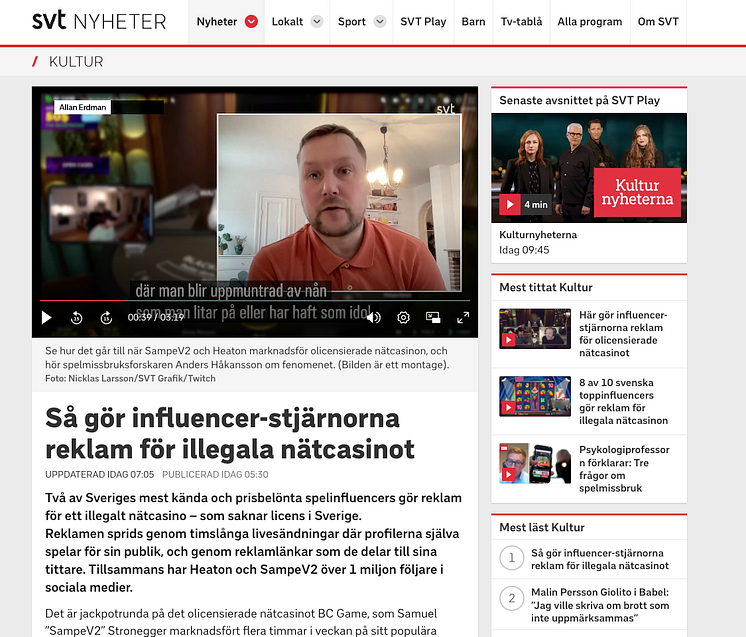Image resolution: width=746 pixels, height=637 pixels.
Task: Click 'Senaste avsnittet på SVT Play' heading
Action: [x=579, y=100]
